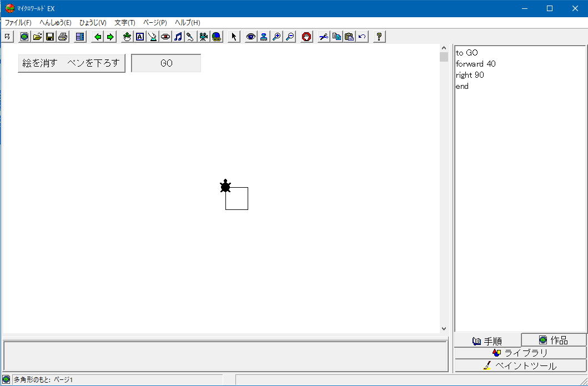Insert a video with the camera icon
The height and width of the screenshot is (386, 588).
pyautogui.click(x=204, y=37)
